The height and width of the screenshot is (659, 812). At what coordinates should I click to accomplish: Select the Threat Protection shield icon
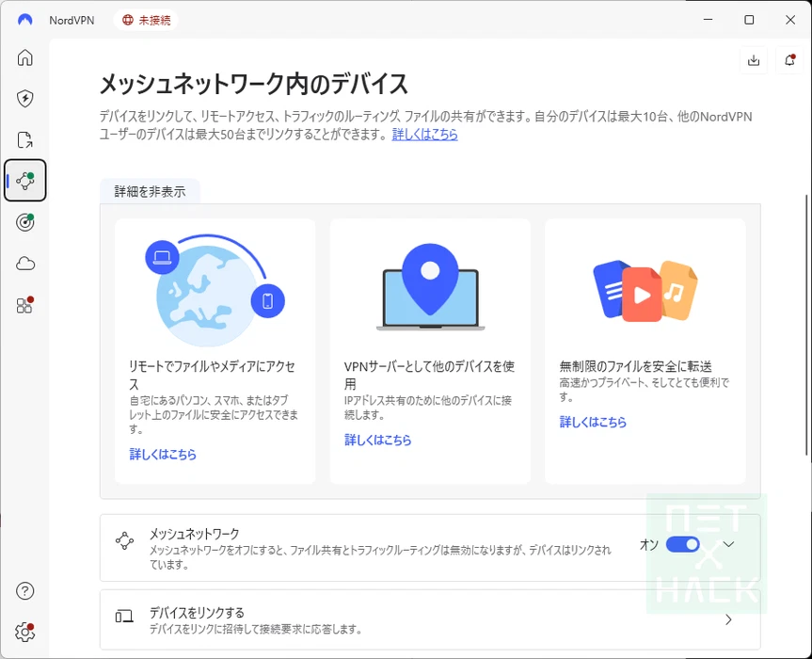(24, 98)
